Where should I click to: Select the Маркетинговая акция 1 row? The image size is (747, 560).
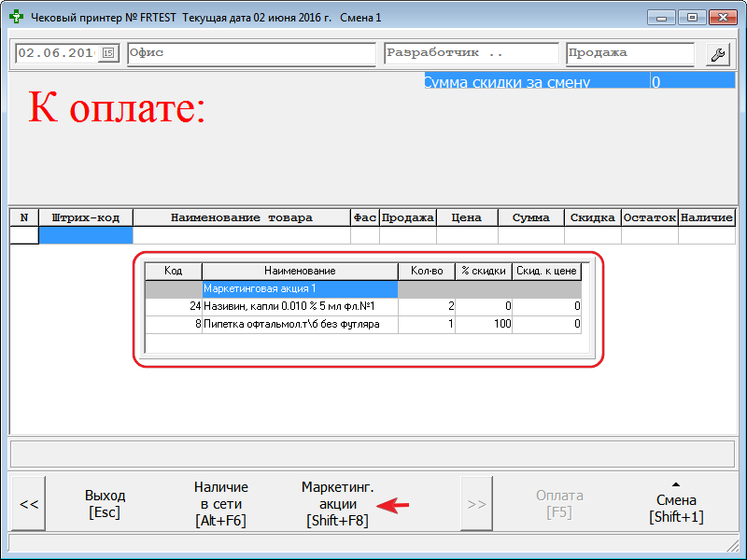299,289
